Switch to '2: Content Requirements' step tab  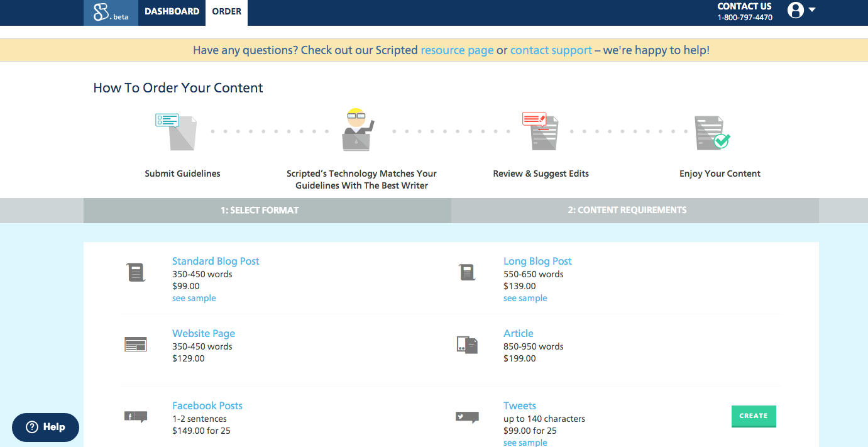pyautogui.click(x=635, y=211)
